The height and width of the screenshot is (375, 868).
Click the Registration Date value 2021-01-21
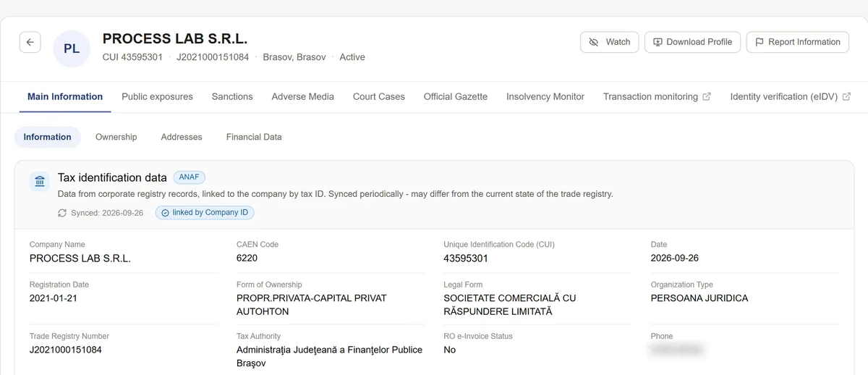coord(54,298)
